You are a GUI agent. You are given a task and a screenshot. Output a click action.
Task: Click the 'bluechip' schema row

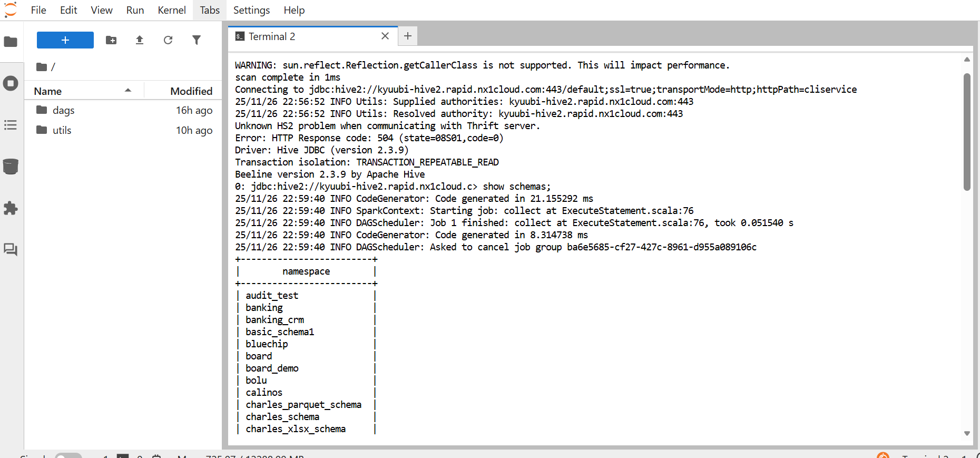[267, 344]
